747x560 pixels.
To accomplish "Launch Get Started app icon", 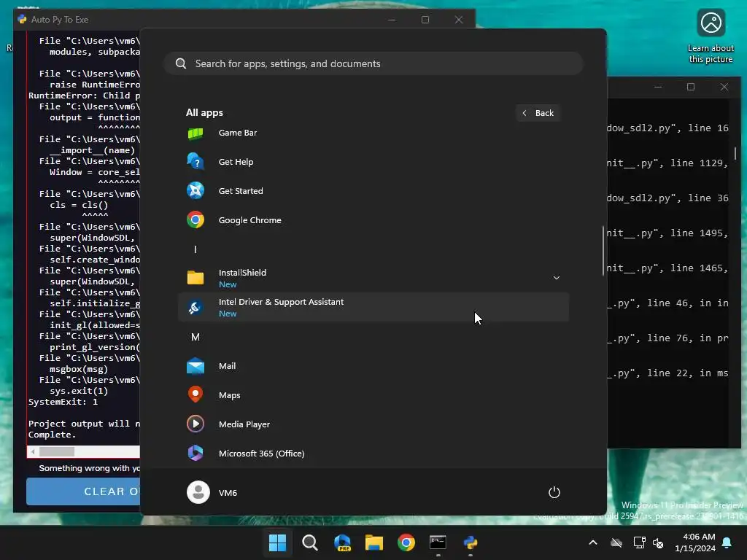I will click(x=196, y=191).
